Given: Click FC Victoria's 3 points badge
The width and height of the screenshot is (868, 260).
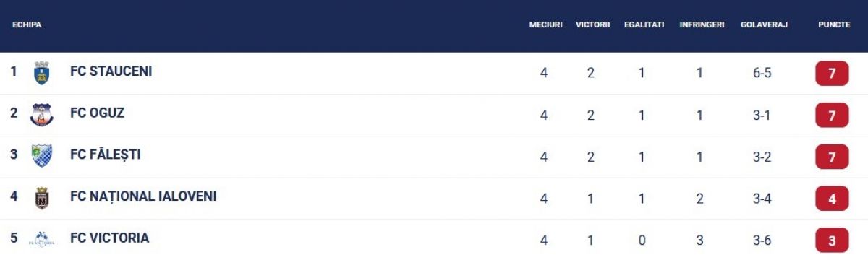Looking at the screenshot, I should [832, 240].
